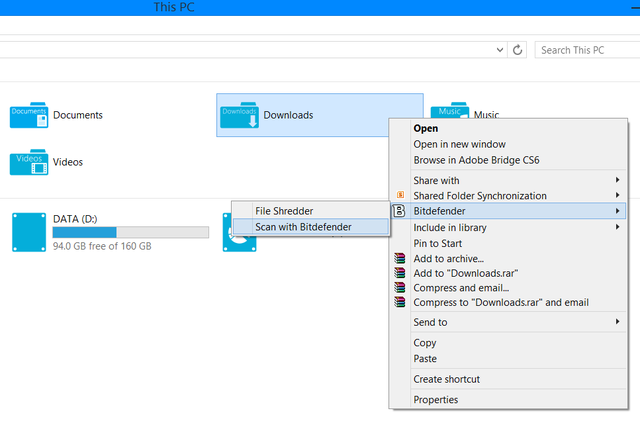Click WinRAR icon beside Compress and email
The width and height of the screenshot is (640, 427).
coord(400,287)
